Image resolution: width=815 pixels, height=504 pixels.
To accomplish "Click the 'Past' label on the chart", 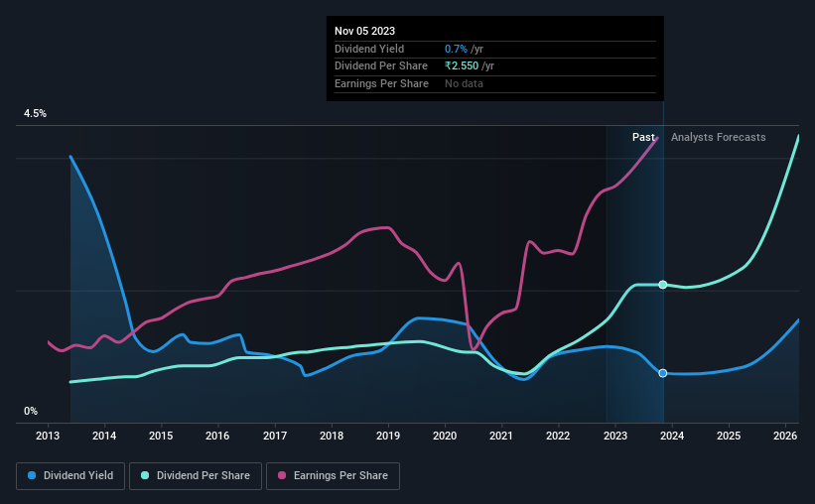I will (x=643, y=137).
